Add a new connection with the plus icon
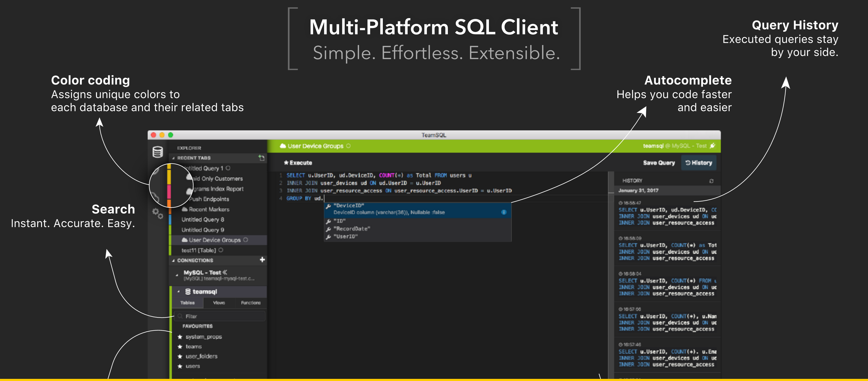The width and height of the screenshot is (868, 381). (263, 260)
